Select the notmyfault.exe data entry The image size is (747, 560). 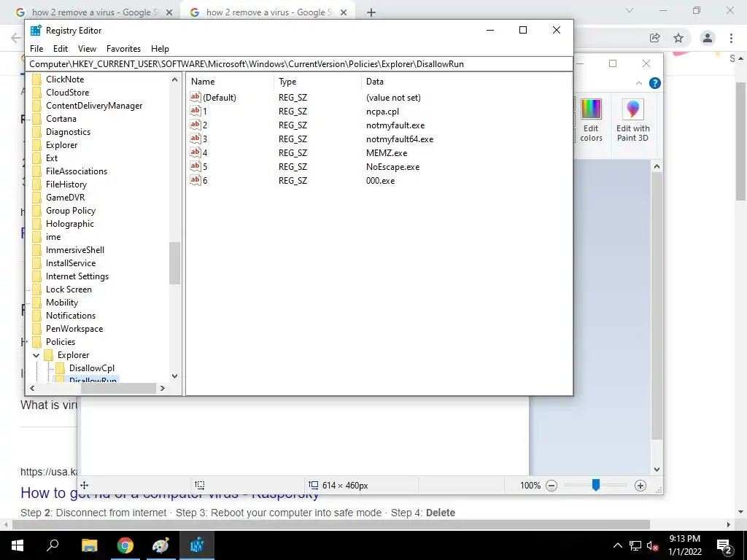pyautogui.click(x=395, y=125)
